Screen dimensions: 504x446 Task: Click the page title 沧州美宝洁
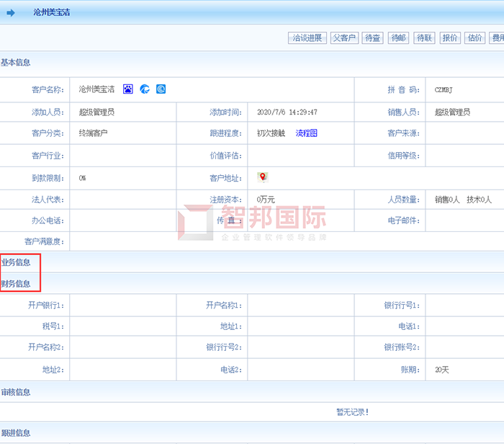click(x=51, y=12)
